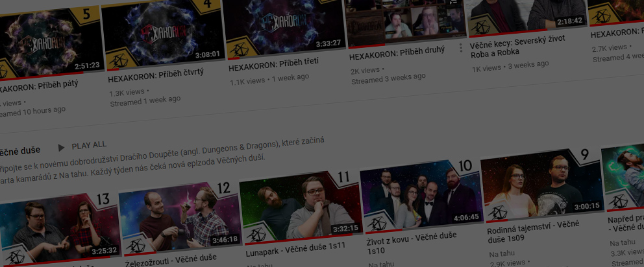Image resolution: width=644 pixels, height=267 pixels.
Task: Click the play triangle icon beside PLAY ALL
Action: click(x=62, y=147)
